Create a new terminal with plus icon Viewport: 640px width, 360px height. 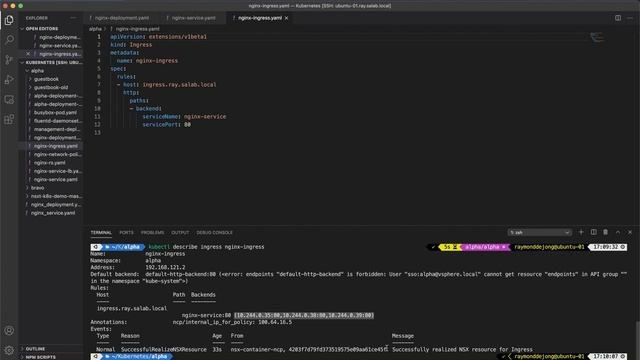581,232
